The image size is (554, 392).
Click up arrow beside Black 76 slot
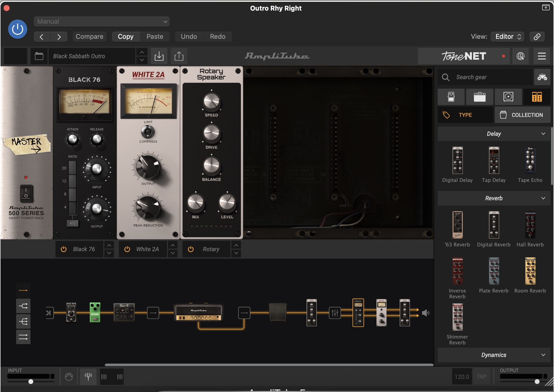click(x=109, y=245)
